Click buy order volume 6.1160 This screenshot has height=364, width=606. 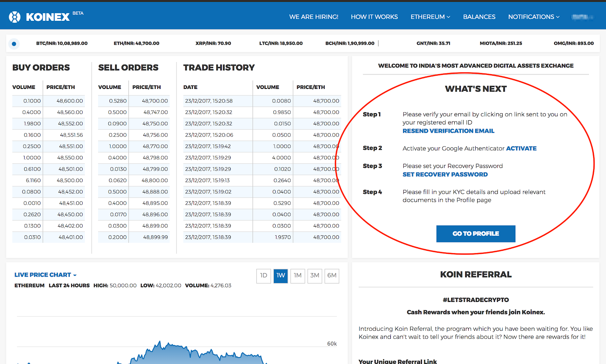pyautogui.click(x=33, y=180)
